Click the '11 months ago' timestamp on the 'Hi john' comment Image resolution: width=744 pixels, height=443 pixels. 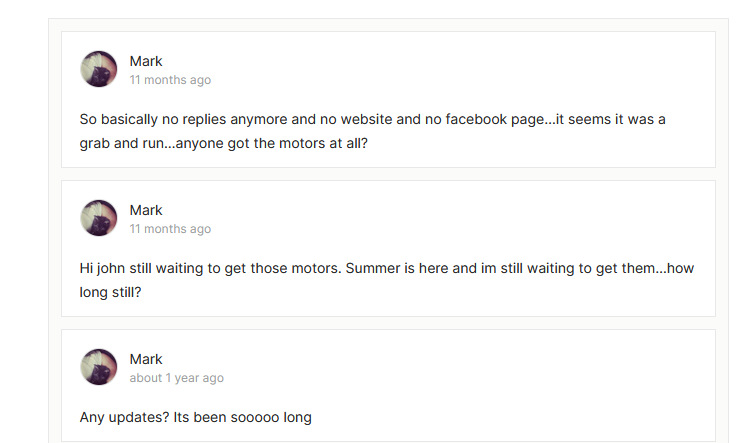click(170, 229)
